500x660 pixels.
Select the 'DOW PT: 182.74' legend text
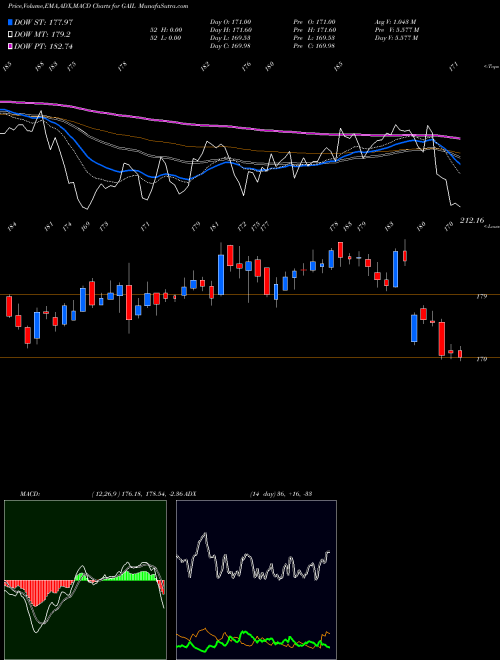point(43,46)
